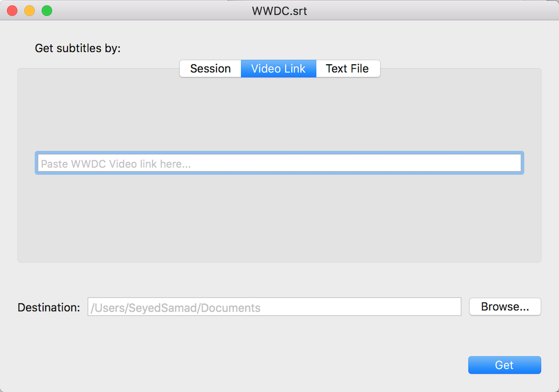Click the "Get subtitles by:" label
Screen dimensions: 559x392
click(x=78, y=48)
